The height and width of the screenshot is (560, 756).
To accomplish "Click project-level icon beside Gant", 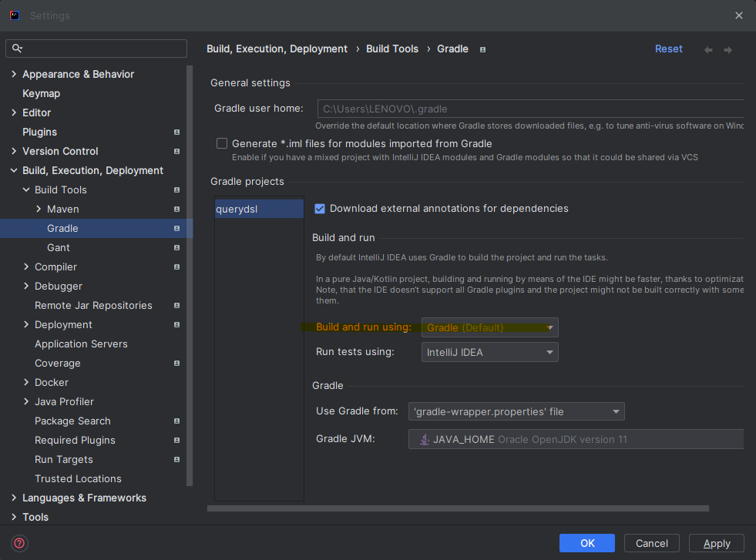I will [177, 248].
